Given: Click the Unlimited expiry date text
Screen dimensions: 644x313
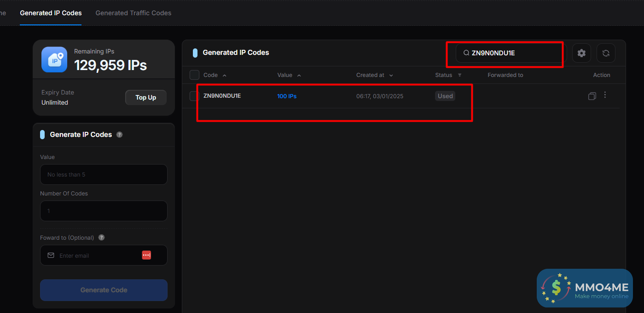Looking at the screenshot, I should (x=55, y=102).
